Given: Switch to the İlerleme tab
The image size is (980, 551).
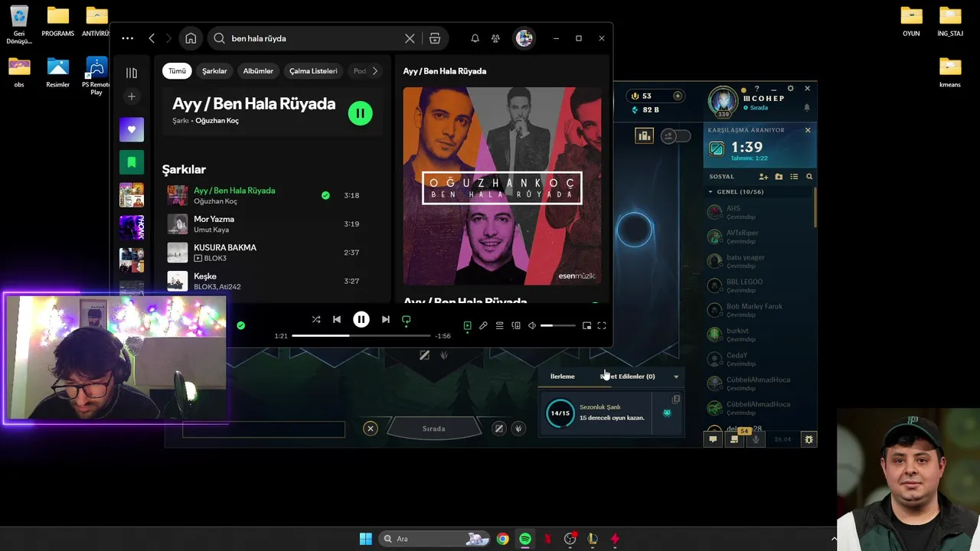Looking at the screenshot, I should pos(562,377).
